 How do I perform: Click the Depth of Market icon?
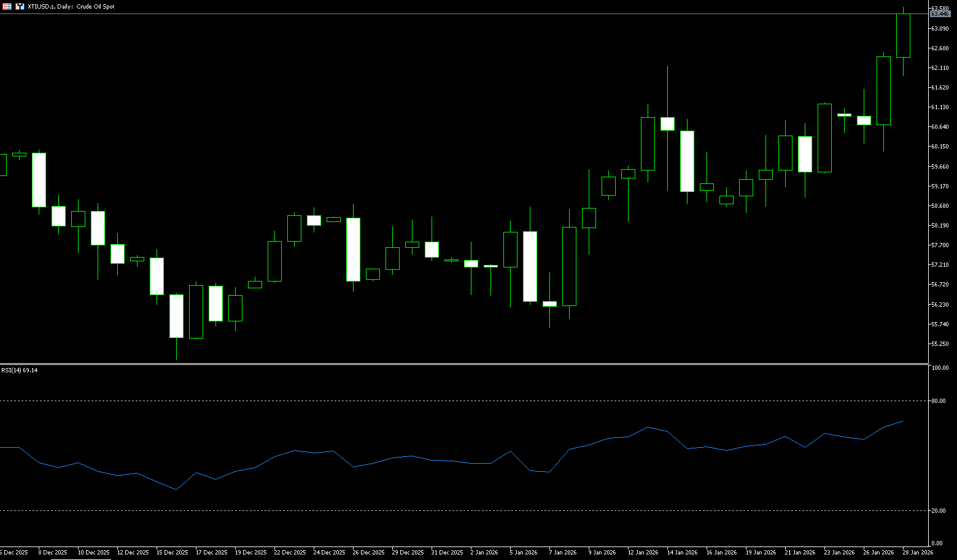(20, 6)
